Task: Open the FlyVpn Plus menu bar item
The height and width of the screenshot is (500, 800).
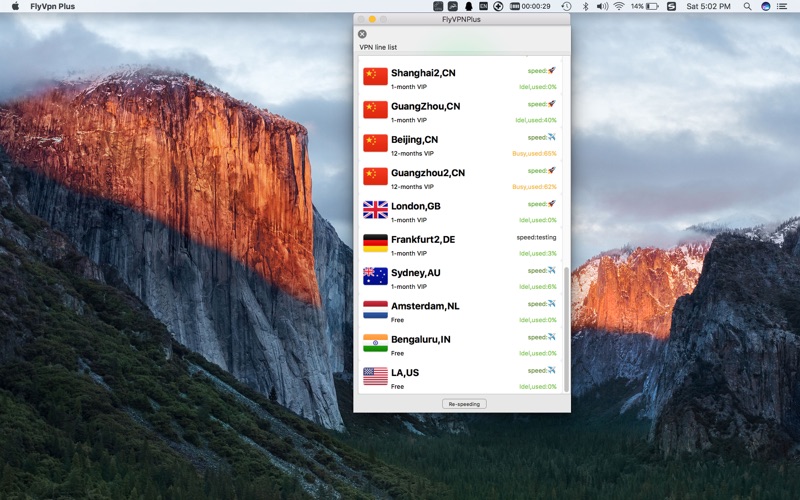Action: (x=52, y=6)
